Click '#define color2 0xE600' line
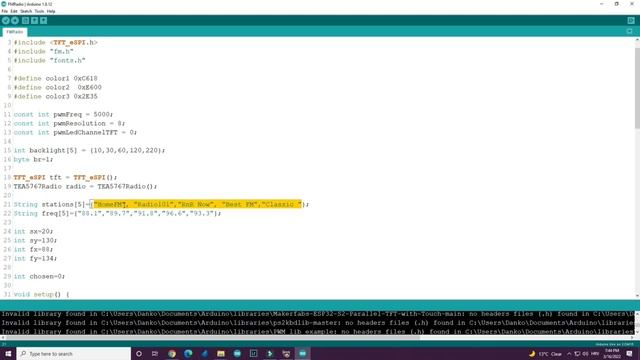This screenshot has width=640, height=360. [x=58, y=87]
